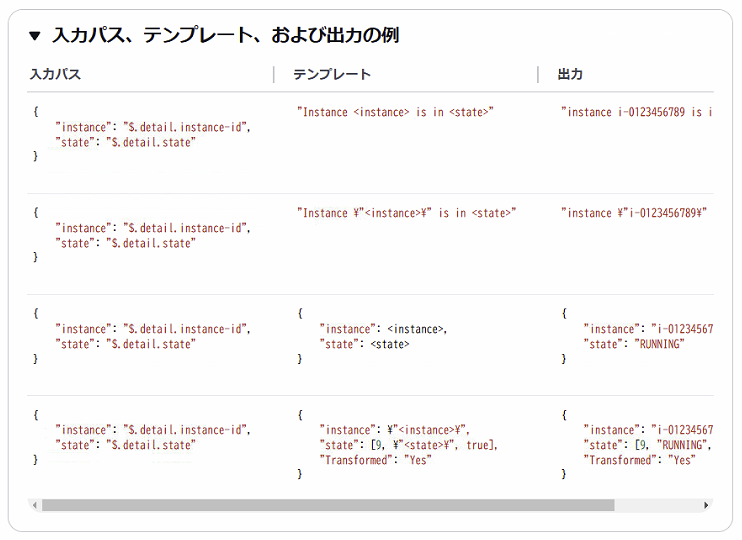The image size is (742, 540).
Task: Click output "instance i-0123456789 is i" text
Action: (x=636, y=112)
